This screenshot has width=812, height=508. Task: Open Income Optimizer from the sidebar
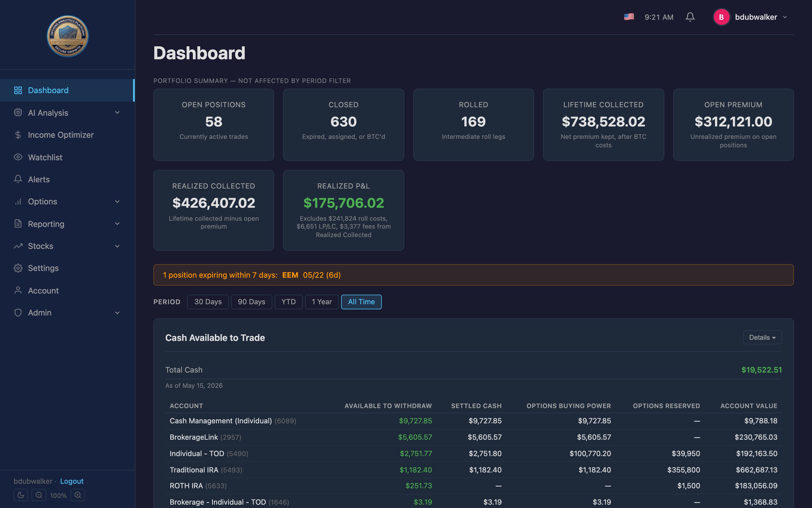pos(67,135)
